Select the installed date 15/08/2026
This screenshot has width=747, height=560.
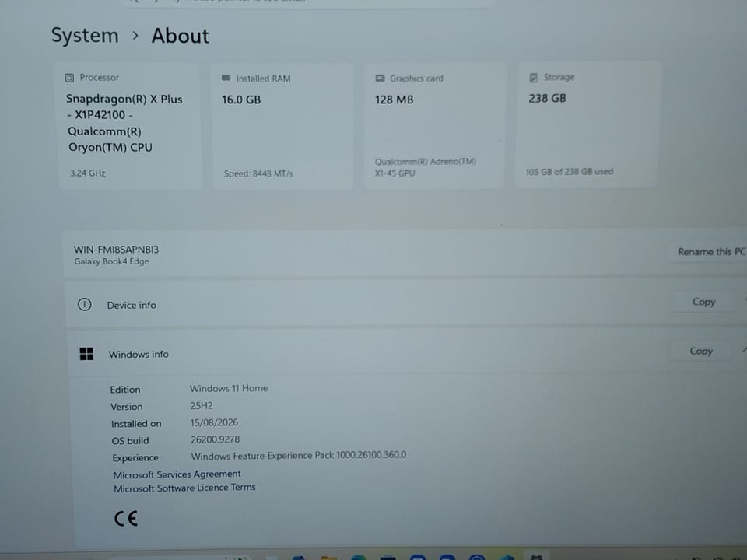coord(215,422)
